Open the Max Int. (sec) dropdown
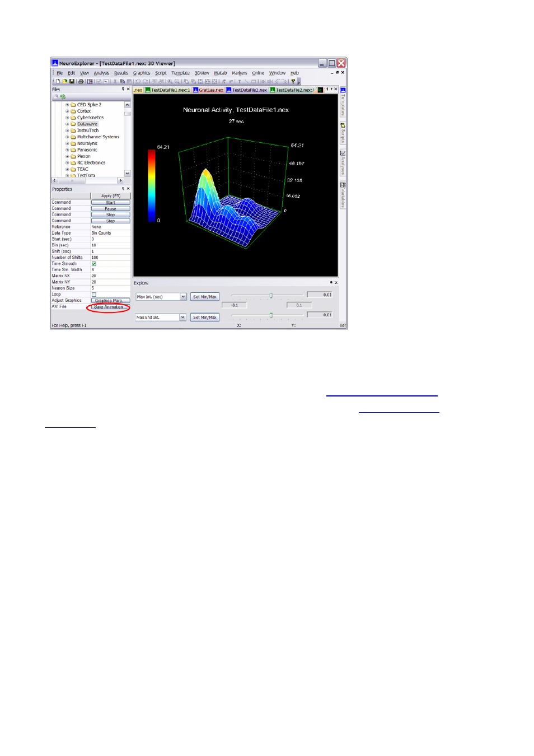This screenshot has height=756, width=534. (x=183, y=297)
